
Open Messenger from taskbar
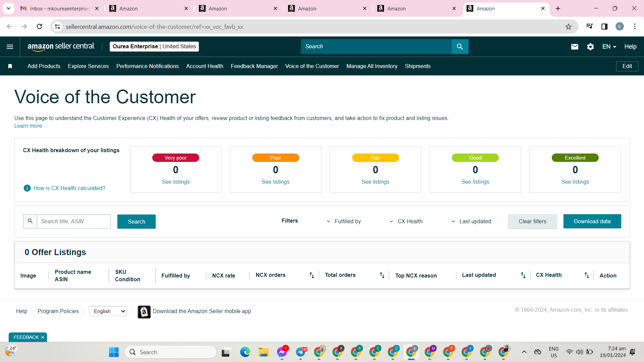click(x=282, y=352)
